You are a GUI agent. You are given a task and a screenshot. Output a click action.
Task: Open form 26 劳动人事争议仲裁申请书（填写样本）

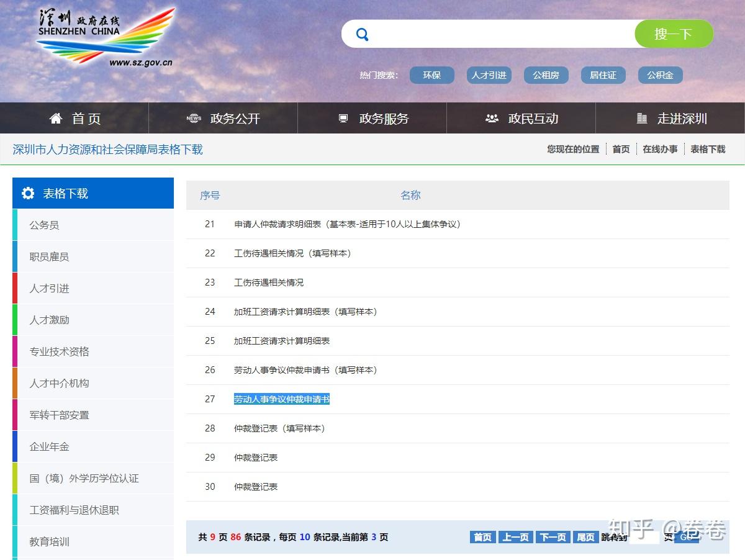pyautogui.click(x=306, y=370)
